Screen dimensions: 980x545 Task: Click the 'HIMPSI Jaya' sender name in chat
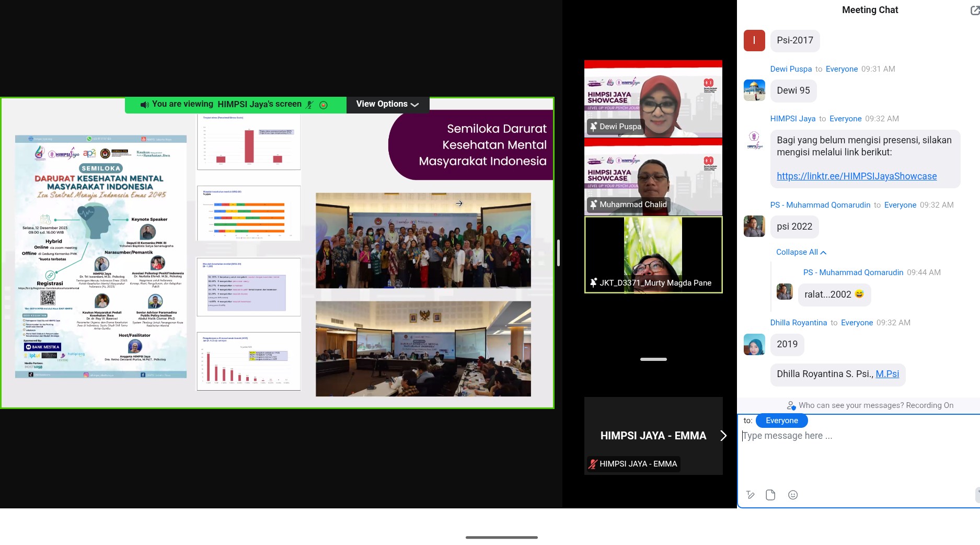[793, 119]
